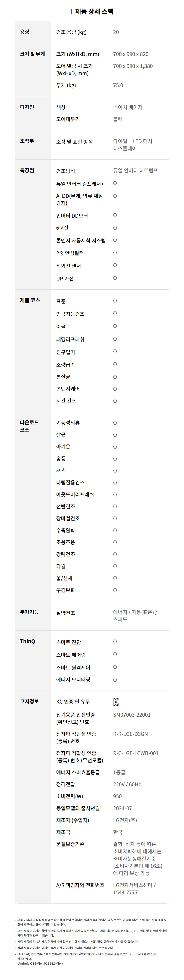Click the R-C-LGE-LCWB-001 wireless module code

click(136, 753)
